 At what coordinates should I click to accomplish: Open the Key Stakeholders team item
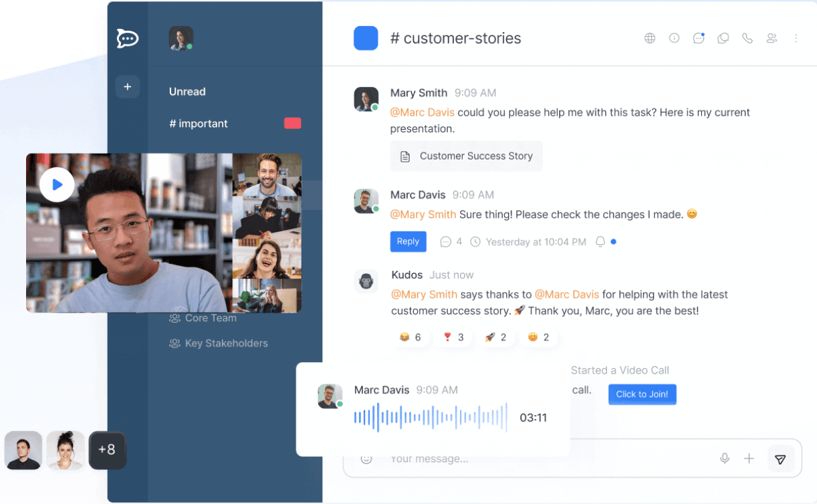click(x=218, y=344)
